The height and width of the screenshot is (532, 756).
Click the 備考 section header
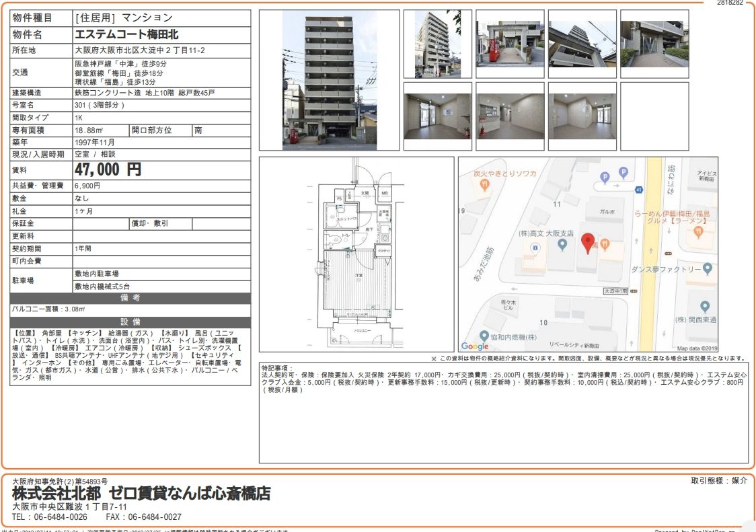[x=130, y=298]
